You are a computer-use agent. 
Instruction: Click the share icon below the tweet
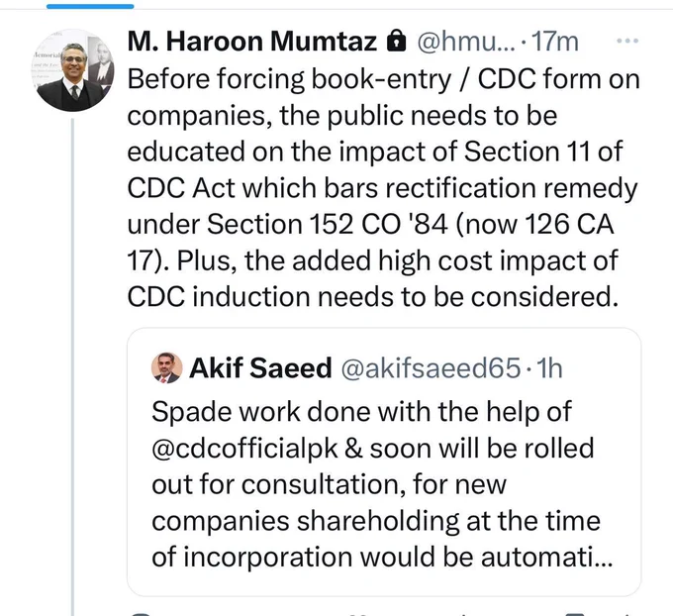(x=626, y=614)
